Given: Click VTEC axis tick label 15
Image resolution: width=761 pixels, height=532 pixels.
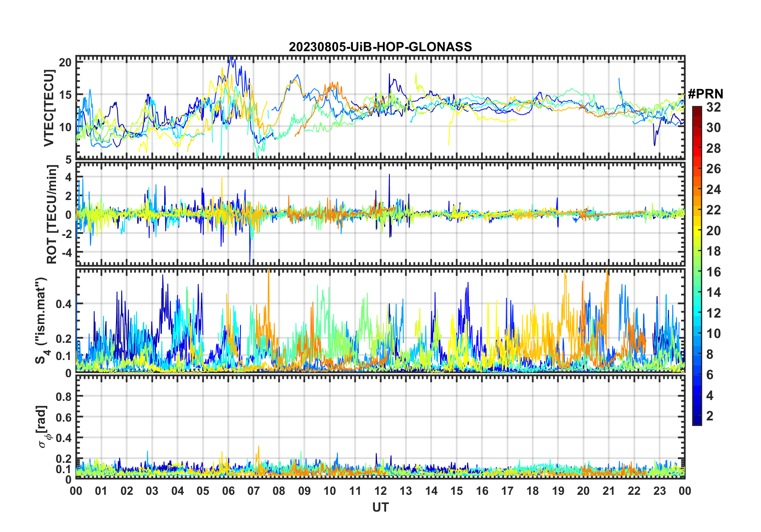Looking at the screenshot, I should [65, 95].
